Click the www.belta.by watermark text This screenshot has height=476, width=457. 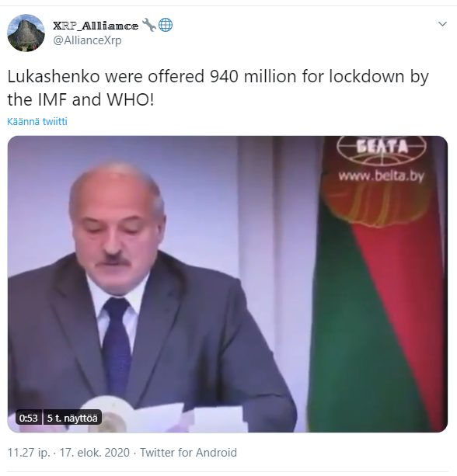pos(381,176)
